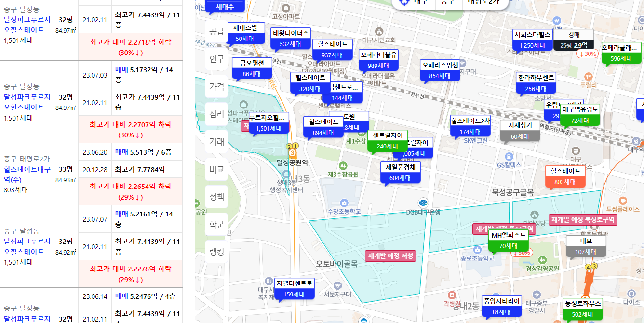Select the 푸르지오힐 1,501세대 map marker
The height and width of the screenshot is (323, 644).
coord(268,123)
